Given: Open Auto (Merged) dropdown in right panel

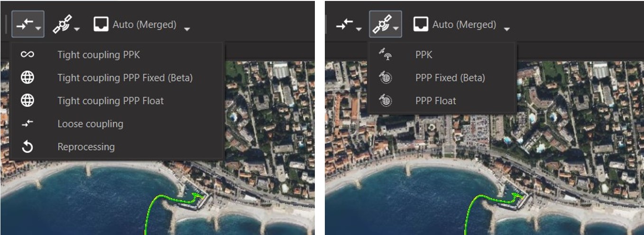Looking at the screenshot, I should click(461, 25).
